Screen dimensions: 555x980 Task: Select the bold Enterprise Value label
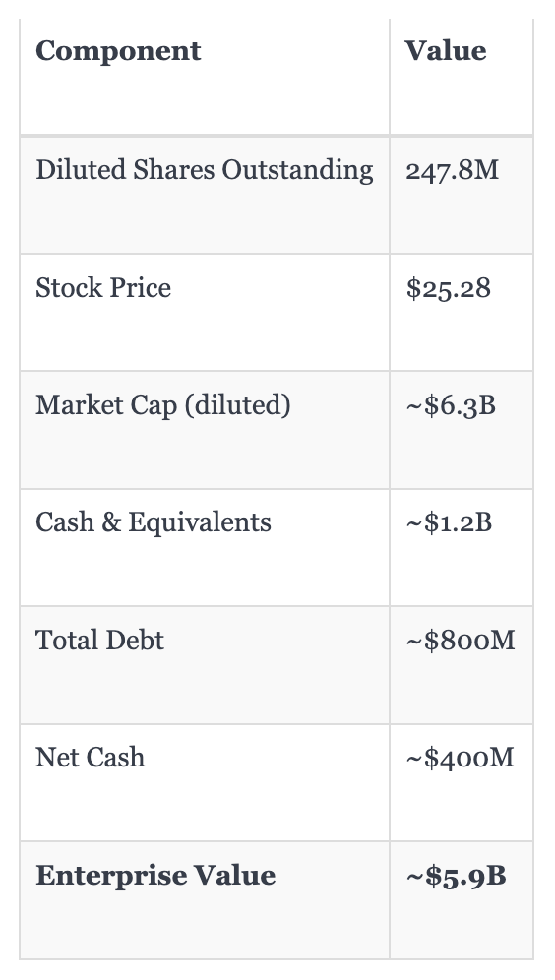coord(155,875)
